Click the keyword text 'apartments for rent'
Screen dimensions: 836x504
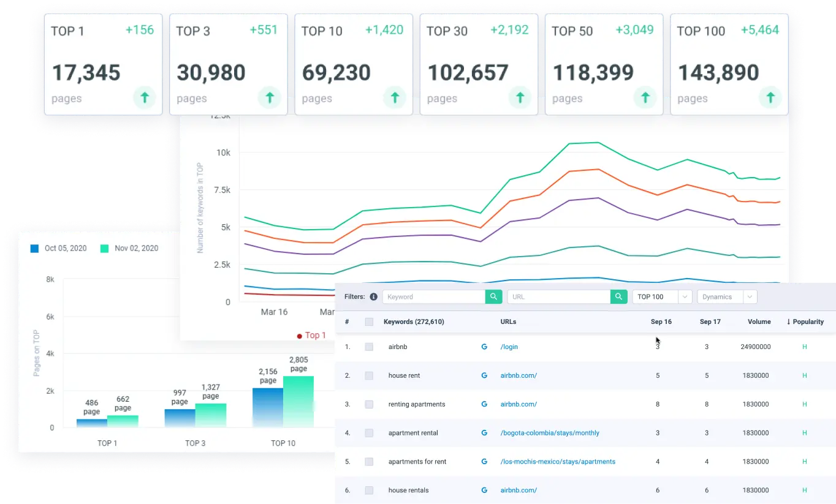tap(419, 462)
